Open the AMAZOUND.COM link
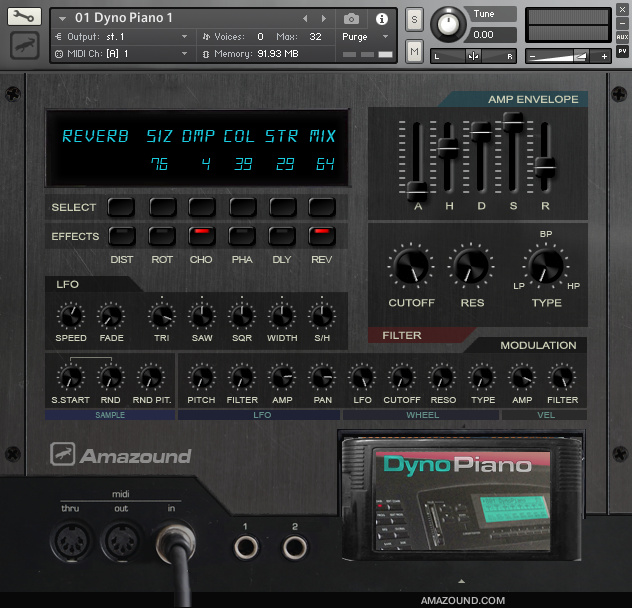This screenshot has width=632, height=608. point(463,600)
